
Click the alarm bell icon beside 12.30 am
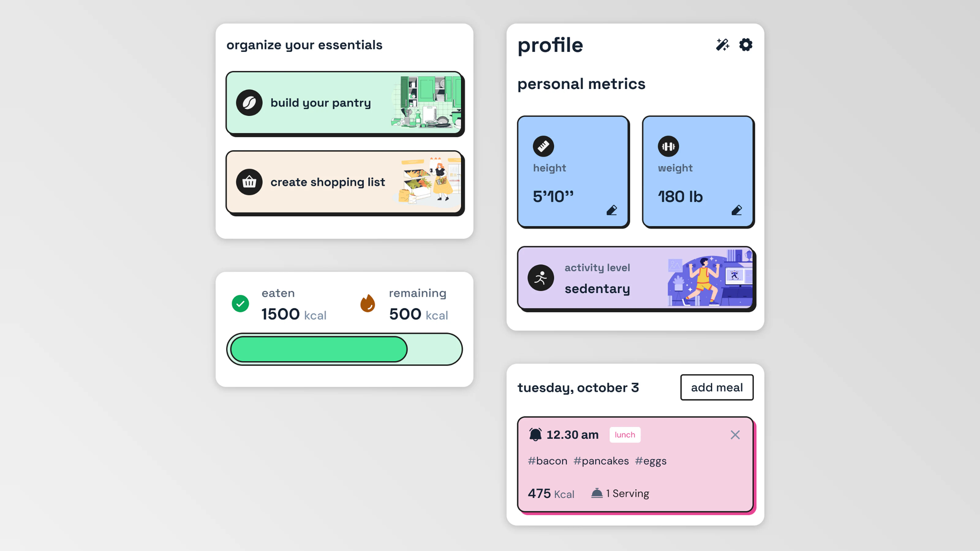click(535, 434)
